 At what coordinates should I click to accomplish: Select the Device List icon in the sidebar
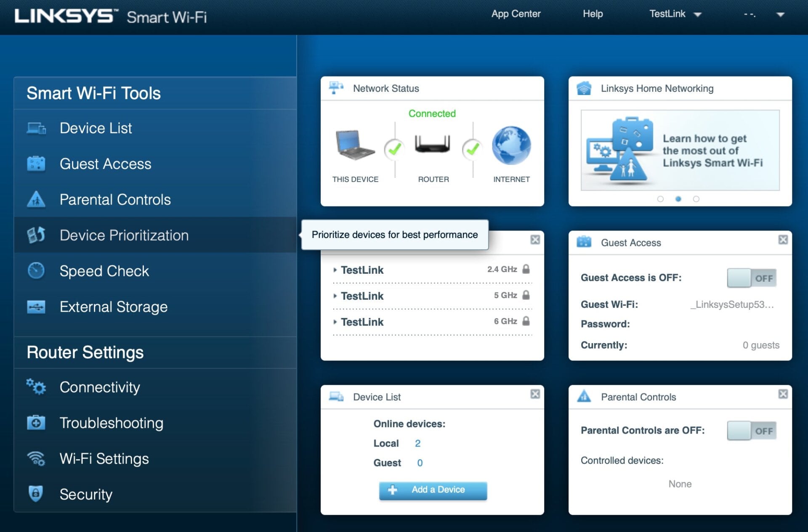point(37,128)
